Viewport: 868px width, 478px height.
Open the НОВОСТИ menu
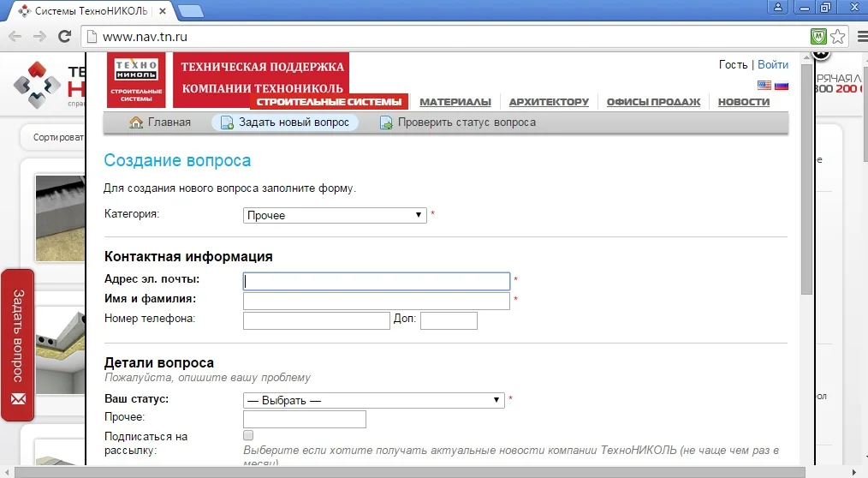pyautogui.click(x=743, y=102)
